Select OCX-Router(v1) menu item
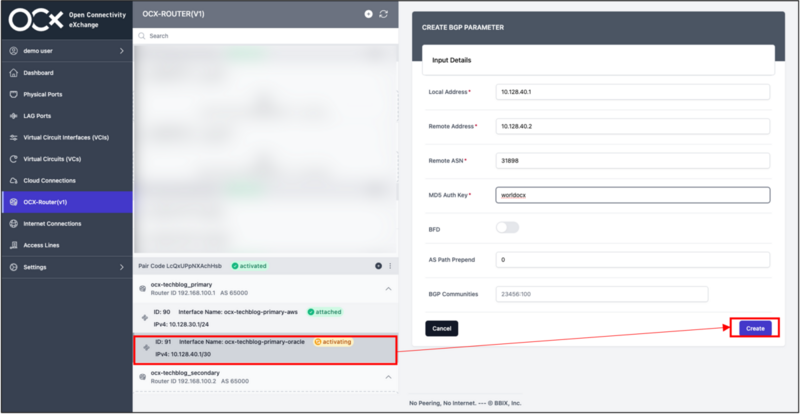Image resolution: width=800 pixels, height=414 pixels. [67, 202]
